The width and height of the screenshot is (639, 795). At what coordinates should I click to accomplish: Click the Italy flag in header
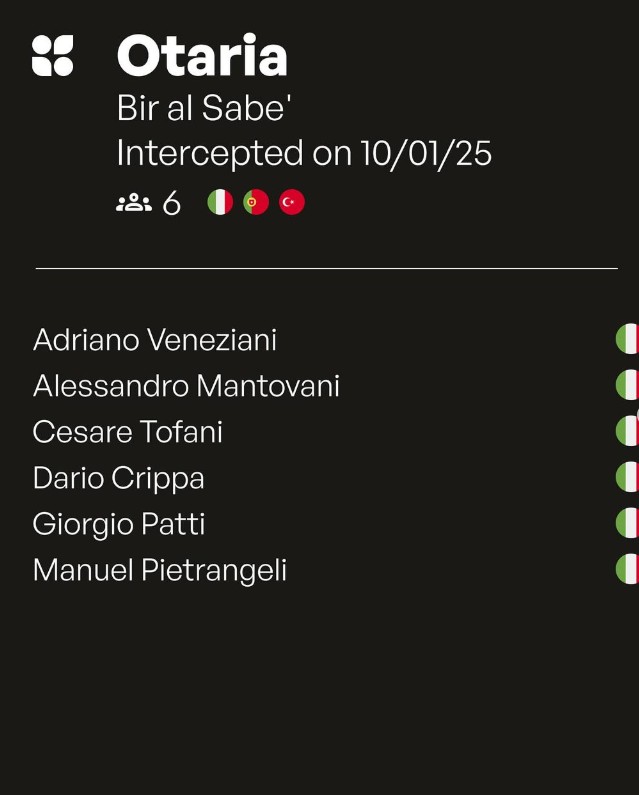220,202
